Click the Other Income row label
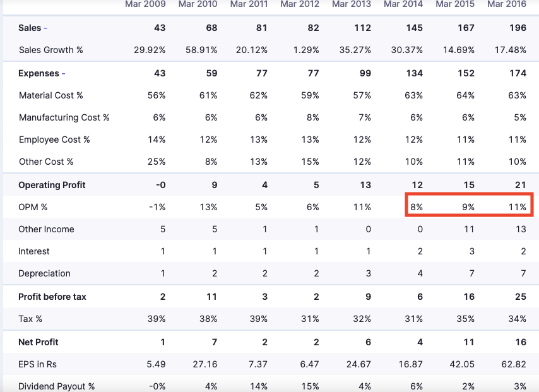Image resolution: width=539 pixels, height=392 pixels. 46,229
